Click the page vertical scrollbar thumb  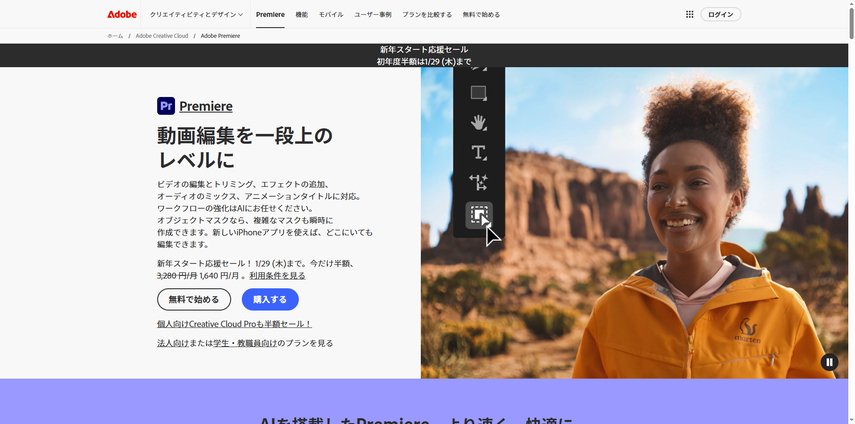pyautogui.click(x=852, y=23)
